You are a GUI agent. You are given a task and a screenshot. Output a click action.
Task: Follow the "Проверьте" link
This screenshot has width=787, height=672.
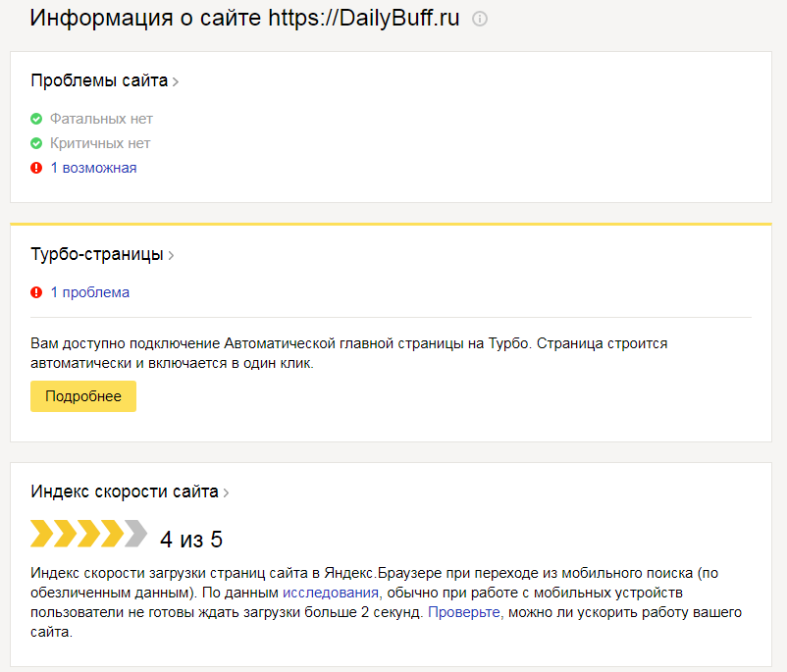[464, 612]
